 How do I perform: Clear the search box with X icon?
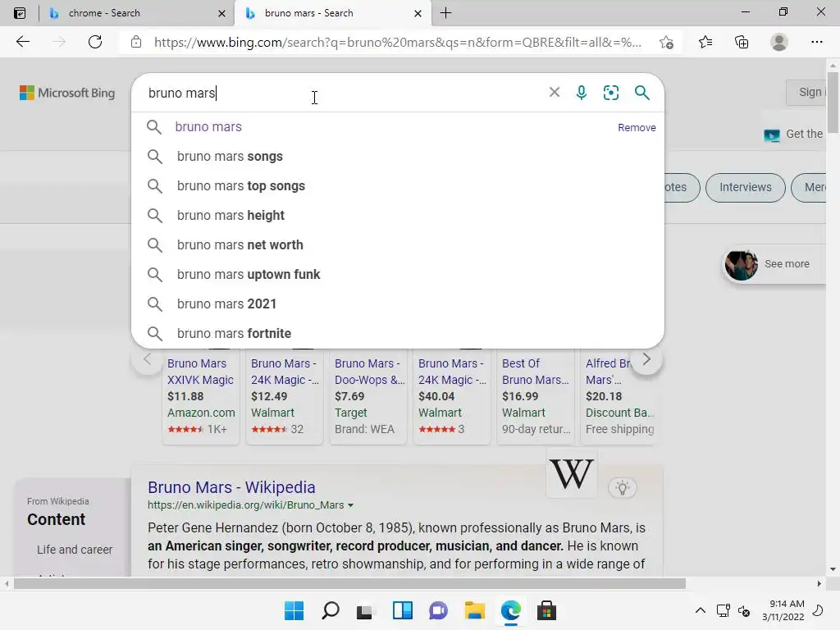(555, 92)
